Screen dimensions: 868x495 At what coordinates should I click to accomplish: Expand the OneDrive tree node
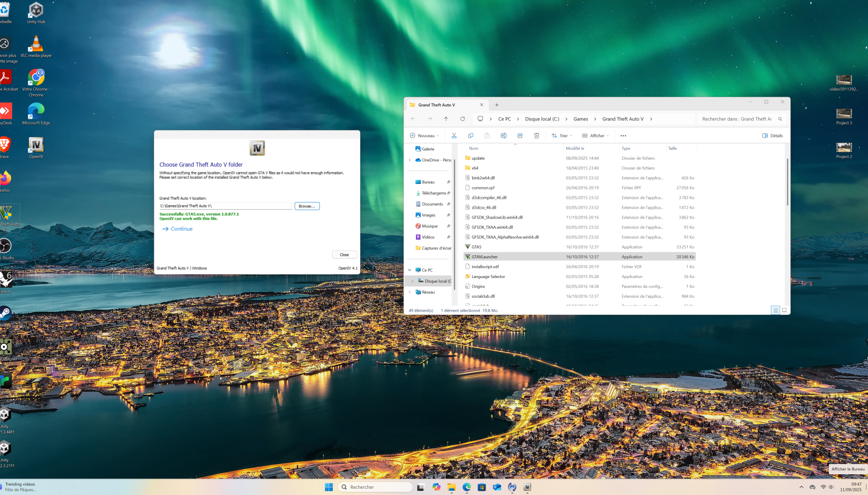tap(410, 160)
